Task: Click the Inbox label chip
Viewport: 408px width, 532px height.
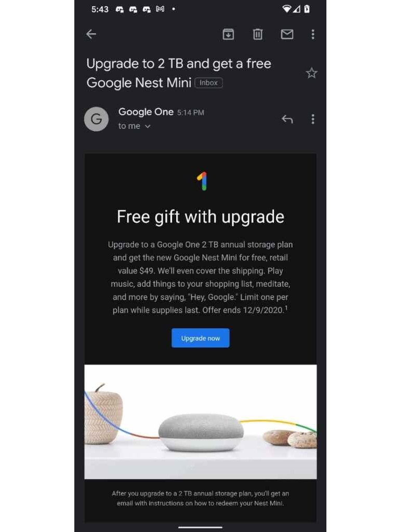Action: point(208,83)
